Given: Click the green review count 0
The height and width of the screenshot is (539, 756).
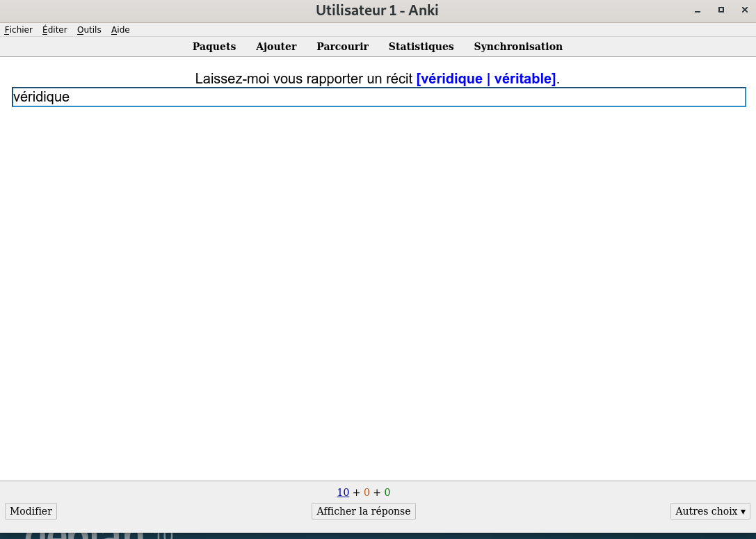Looking at the screenshot, I should point(387,492).
